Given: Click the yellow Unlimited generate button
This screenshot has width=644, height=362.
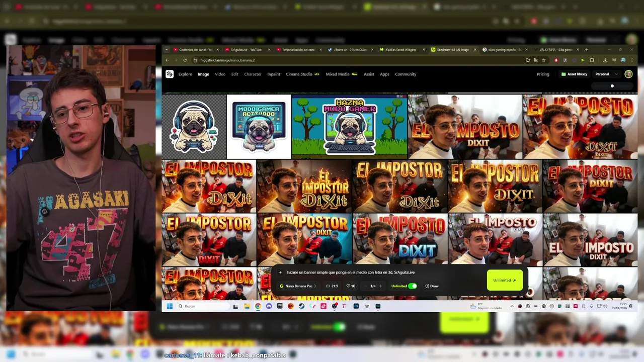Looking at the screenshot, I should point(505,280).
